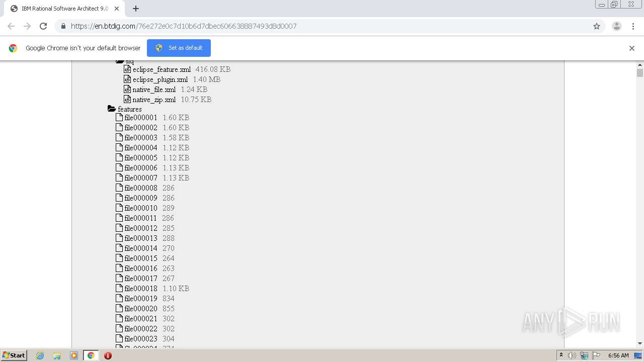Select the eclipse_plugin.xml file name

[x=160, y=79]
